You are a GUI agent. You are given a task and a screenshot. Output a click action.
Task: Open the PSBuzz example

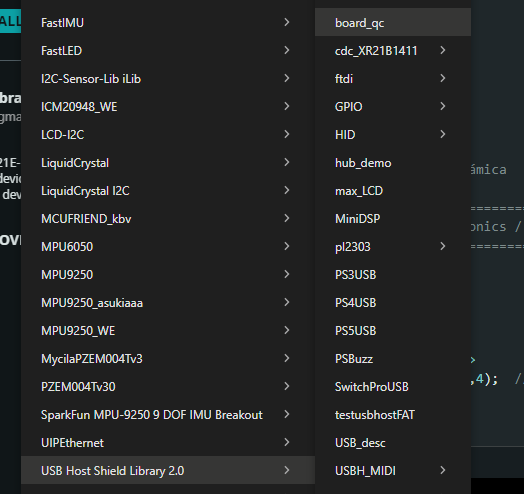pos(393,359)
